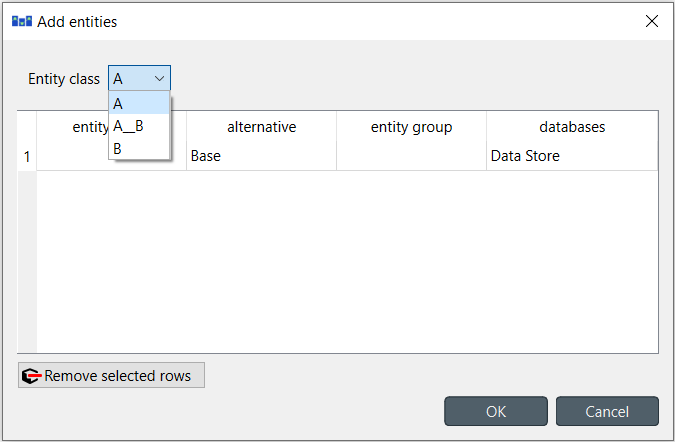Click Remove selected rows button
Viewport: 675px width, 442px height.
tap(111, 375)
